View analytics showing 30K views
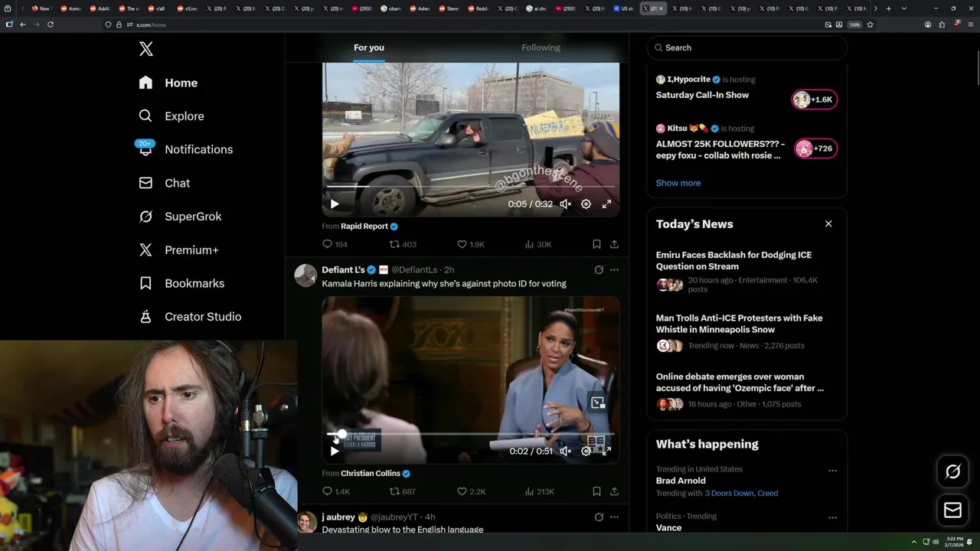980x551 pixels. [537, 244]
